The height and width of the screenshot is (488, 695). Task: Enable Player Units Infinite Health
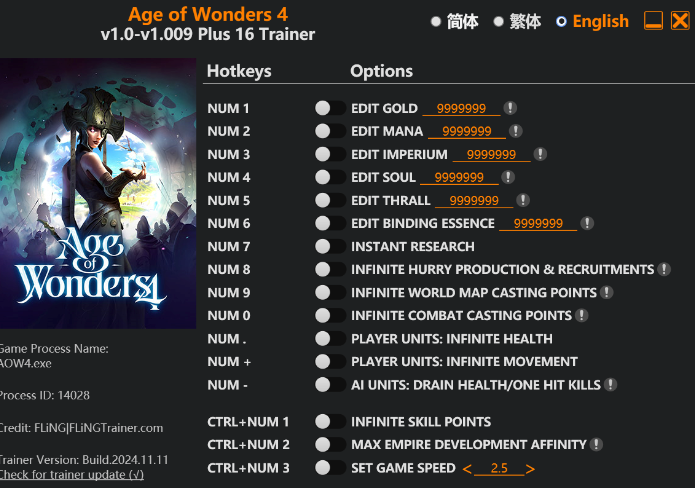330,338
